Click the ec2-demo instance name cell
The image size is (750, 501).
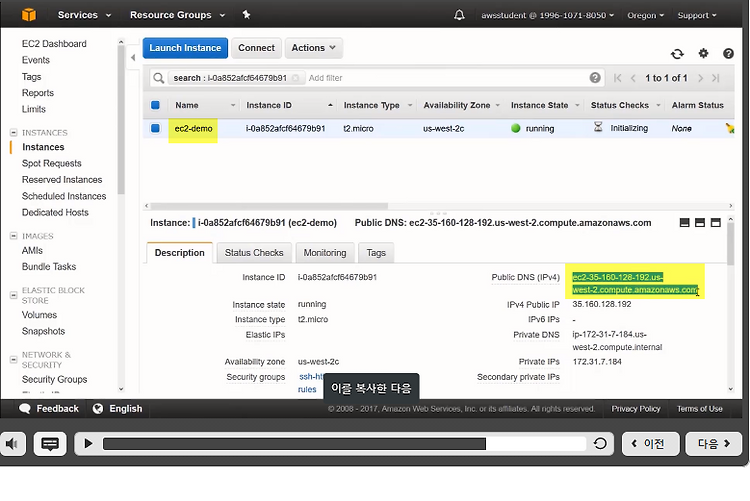[x=193, y=128]
